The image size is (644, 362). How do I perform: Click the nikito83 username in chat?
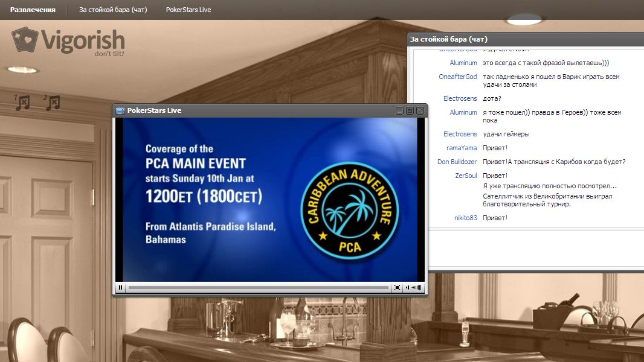point(465,218)
